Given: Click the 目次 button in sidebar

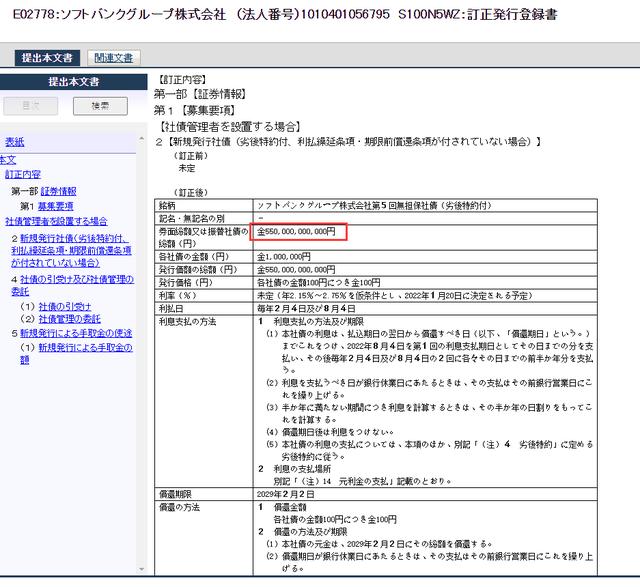Looking at the screenshot, I should [31, 106].
